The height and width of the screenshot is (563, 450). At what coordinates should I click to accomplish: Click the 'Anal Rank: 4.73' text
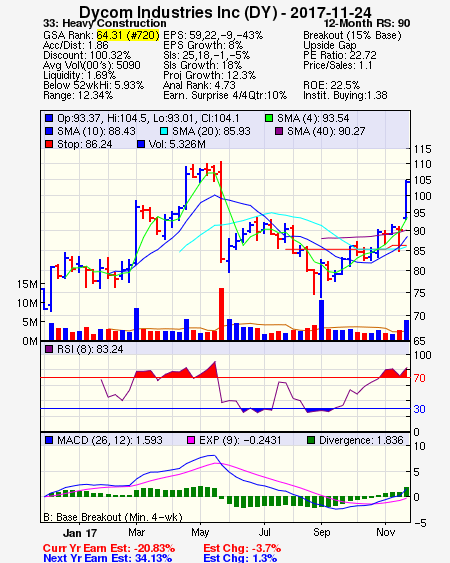point(199,85)
